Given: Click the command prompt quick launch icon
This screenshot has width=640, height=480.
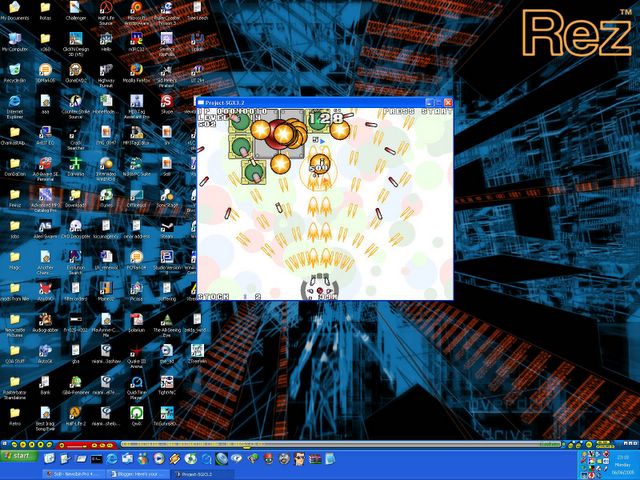Looking at the screenshot, I should 96,459.
